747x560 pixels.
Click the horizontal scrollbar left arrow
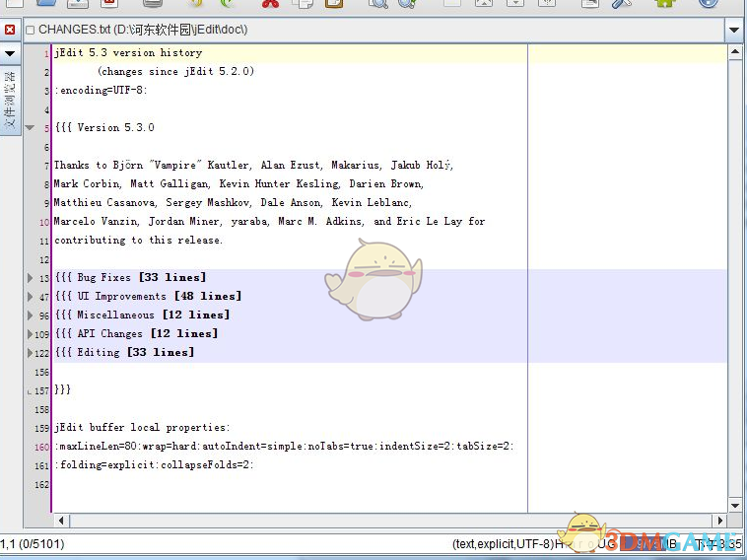(61, 521)
